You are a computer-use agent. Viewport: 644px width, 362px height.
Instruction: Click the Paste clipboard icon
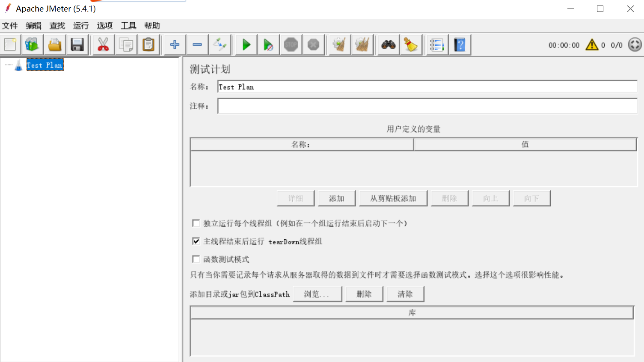coord(148,45)
